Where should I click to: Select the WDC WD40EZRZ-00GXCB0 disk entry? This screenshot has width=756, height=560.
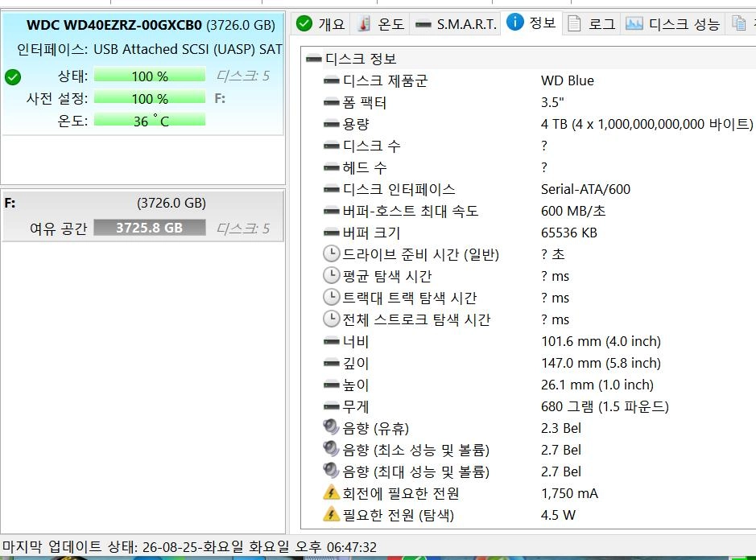point(143,74)
